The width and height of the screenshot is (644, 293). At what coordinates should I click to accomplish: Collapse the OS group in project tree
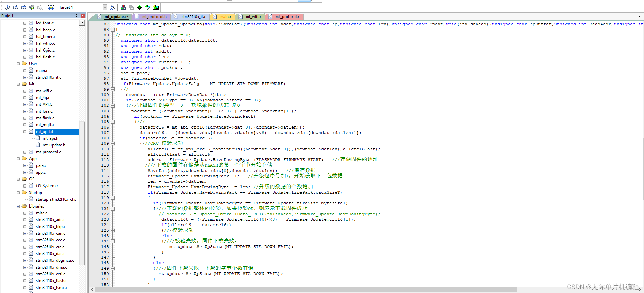18,179
